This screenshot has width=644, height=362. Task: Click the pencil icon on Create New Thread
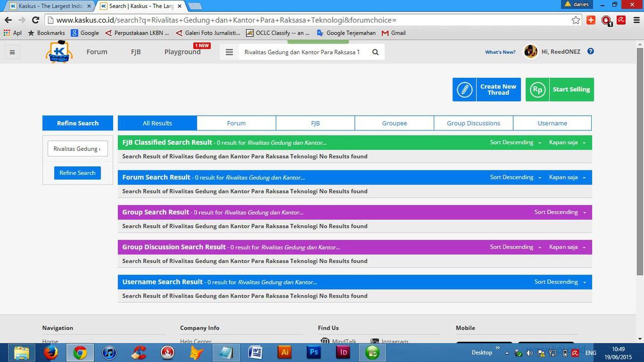tap(464, 89)
